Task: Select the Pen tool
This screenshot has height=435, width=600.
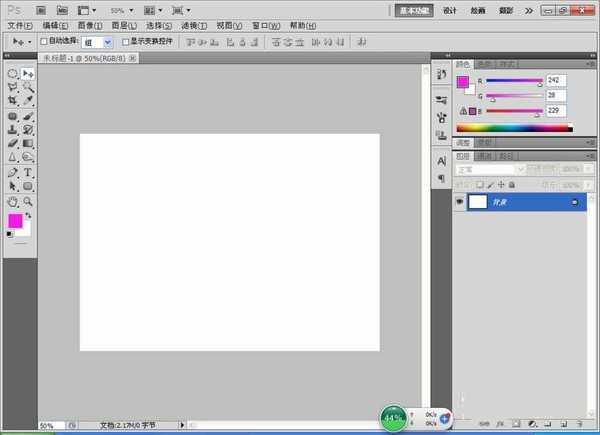Action: [x=12, y=172]
